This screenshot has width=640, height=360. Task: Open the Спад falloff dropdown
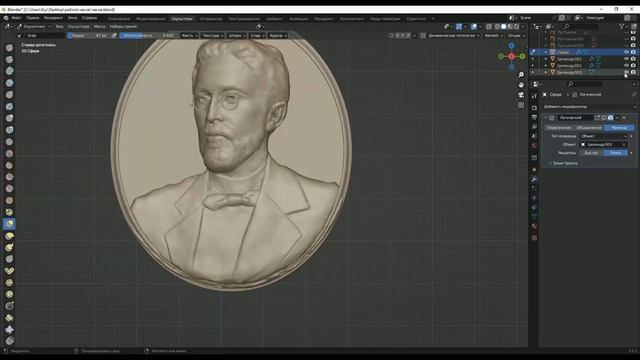[257, 36]
